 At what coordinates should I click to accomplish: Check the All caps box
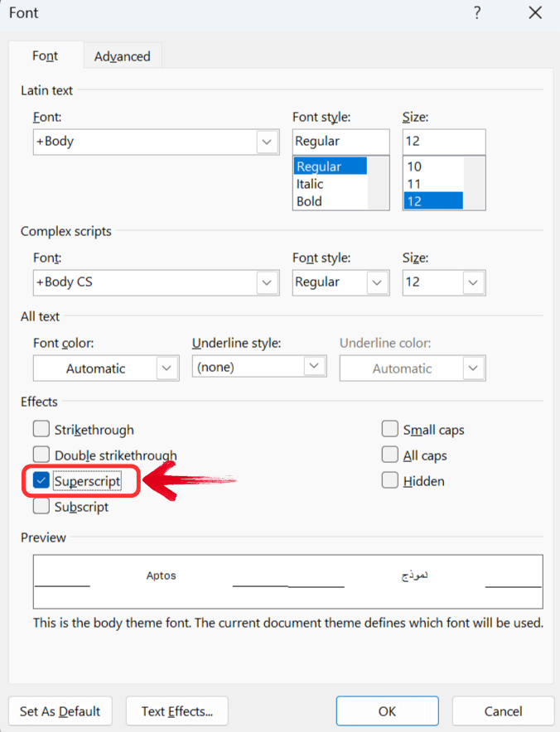pos(390,455)
